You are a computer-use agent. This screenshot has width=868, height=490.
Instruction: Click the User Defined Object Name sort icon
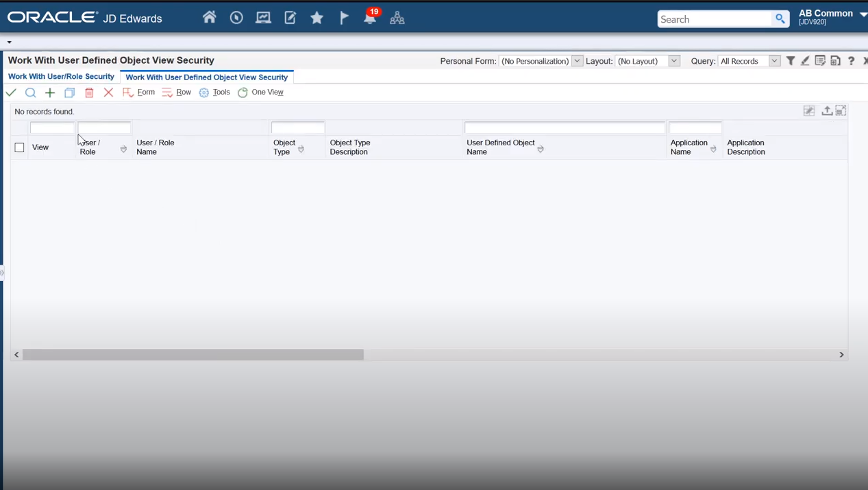[x=541, y=149]
